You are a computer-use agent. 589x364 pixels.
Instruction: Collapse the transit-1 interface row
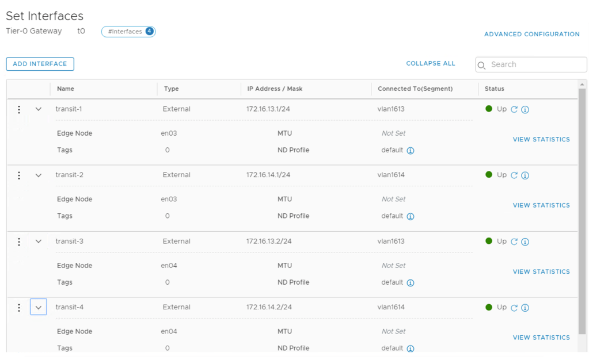coord(38,109)
